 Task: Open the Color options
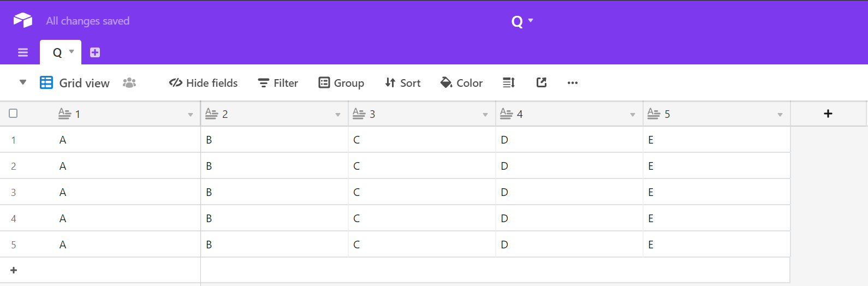[x=461, y=83]
